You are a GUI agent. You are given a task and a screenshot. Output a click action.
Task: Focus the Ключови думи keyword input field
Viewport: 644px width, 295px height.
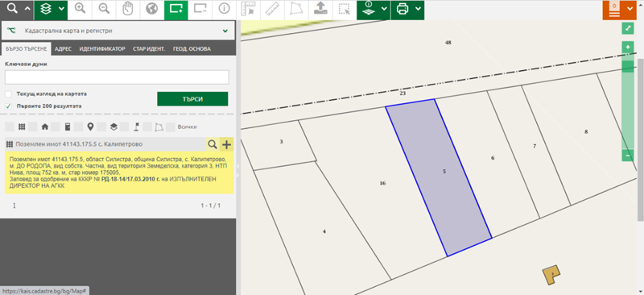click(x=117, y=77)
